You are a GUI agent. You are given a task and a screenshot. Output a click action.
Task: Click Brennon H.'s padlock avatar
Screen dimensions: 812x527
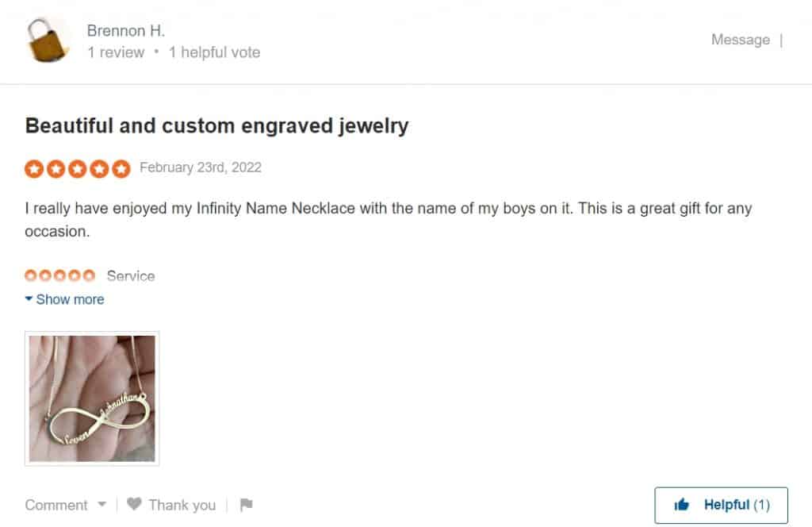(x=47, y=40)
